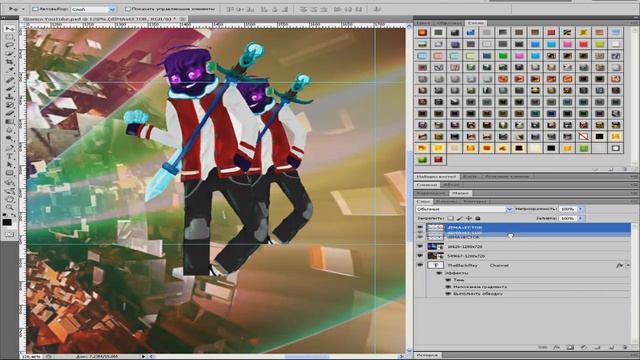Click the fx badge on TheBlackPlay layer
The height and width of the screenshot is (360, 640).
(x=620, y=265)
